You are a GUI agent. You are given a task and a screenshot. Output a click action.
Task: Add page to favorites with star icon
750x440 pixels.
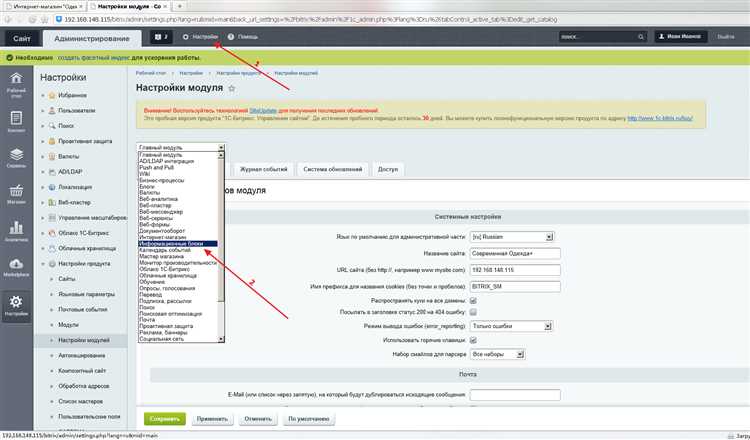click(232, 88)
